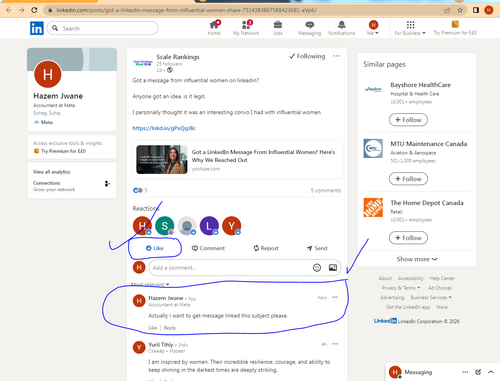The height and width of the screenshot is (381, 500).
Task: Open Messaging in the top navigation
Action: tap(310, 28)
